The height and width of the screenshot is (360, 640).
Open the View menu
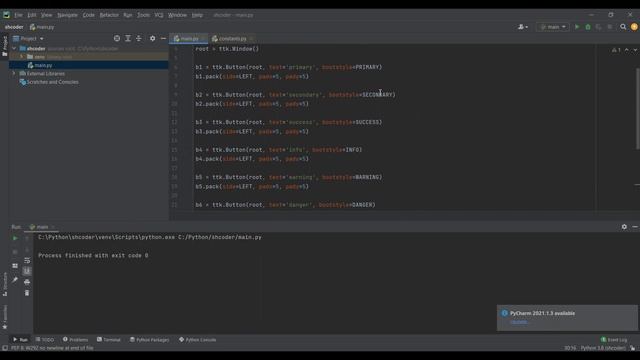point(46,15)
